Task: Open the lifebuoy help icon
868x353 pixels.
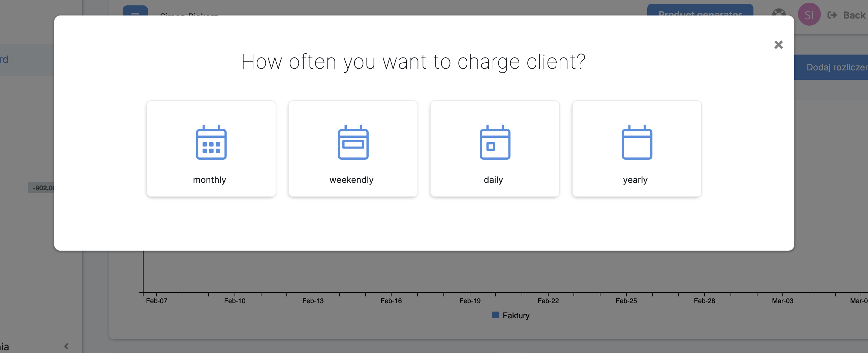Action: pos(779,13)
